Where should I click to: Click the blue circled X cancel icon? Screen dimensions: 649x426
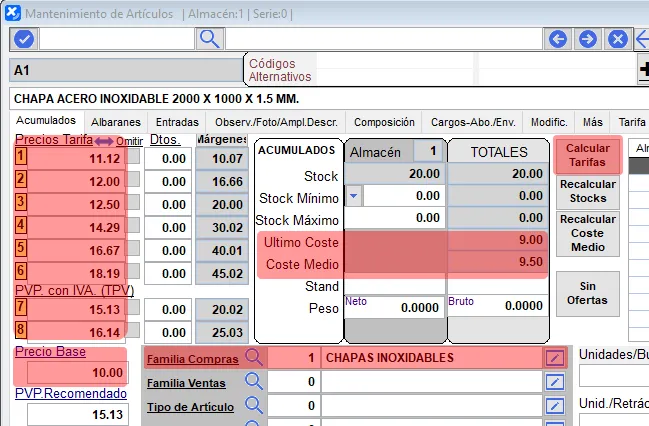[x=618, y=39]
